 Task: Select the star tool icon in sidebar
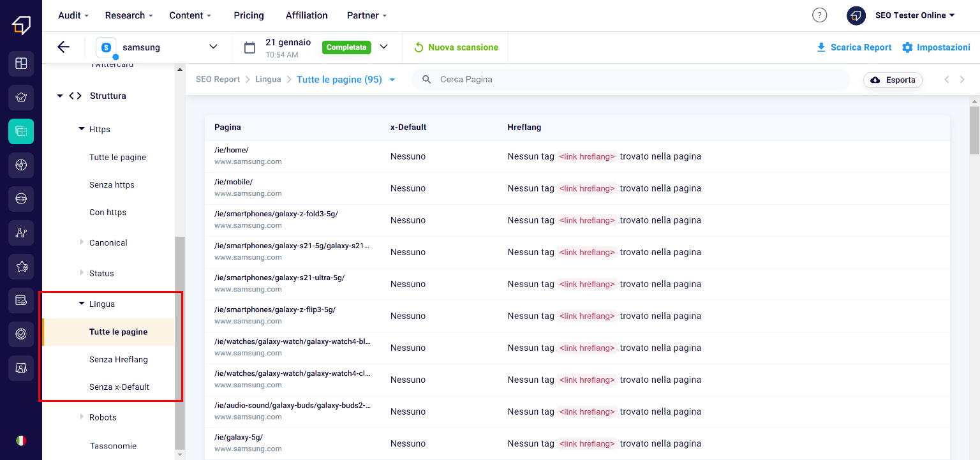(21, 267)
